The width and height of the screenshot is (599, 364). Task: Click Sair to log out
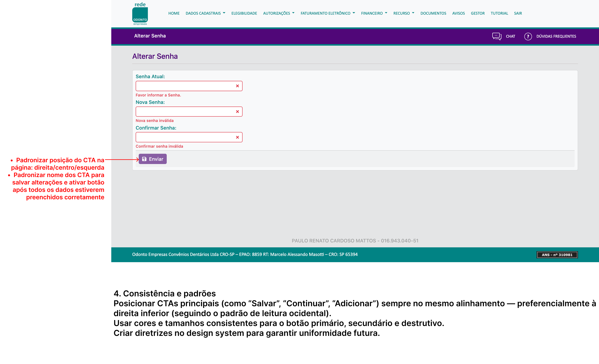(518, 13)
